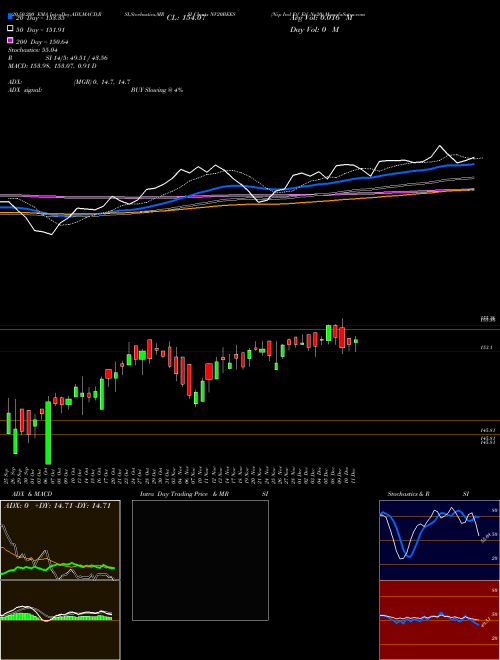Click the 'BUY Slowing @ 4%' ADX signal
This screenshot has width=500, height=660.
pyautogui.click(x=157, y=90)
